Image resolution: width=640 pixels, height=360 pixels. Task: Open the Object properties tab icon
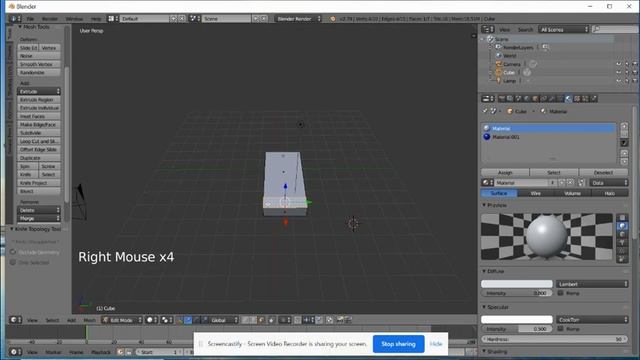click(535, 99)
